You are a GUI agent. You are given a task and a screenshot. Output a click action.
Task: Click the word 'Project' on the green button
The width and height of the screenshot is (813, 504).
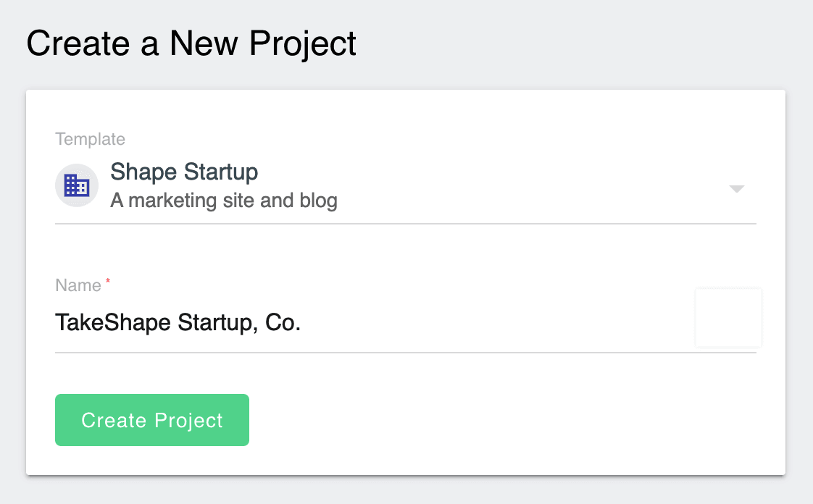188,421
